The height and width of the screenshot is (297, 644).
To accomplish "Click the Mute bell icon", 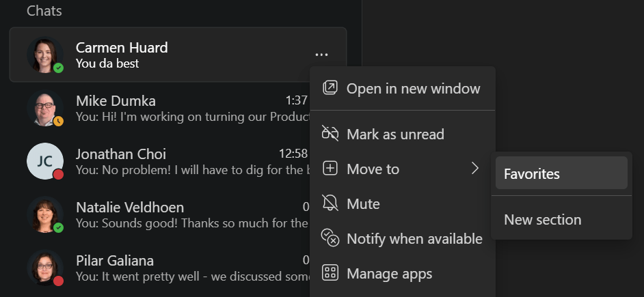I will (x=330, y=203).
